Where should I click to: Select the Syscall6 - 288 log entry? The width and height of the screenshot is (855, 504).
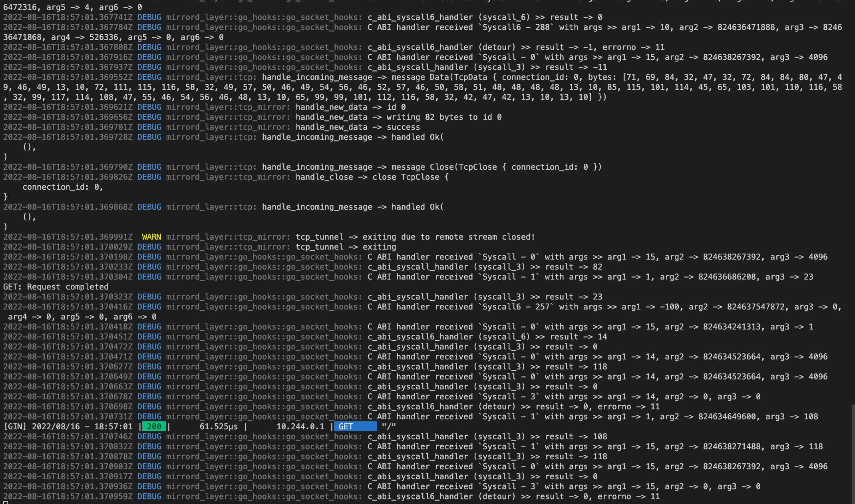[515, 27]
